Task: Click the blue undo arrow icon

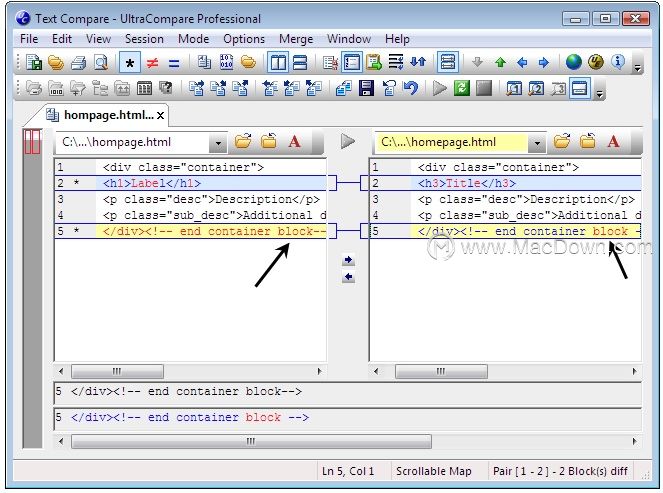Action: coord(410,88)
